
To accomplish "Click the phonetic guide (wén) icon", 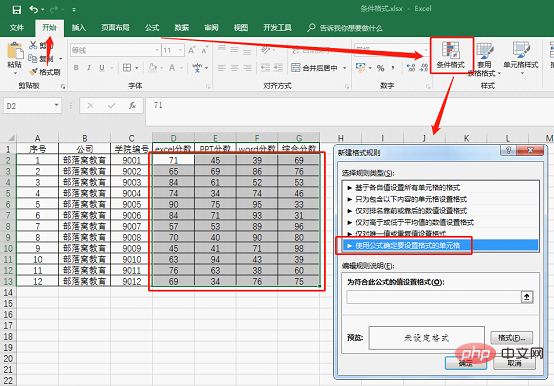I will point(197,67).
